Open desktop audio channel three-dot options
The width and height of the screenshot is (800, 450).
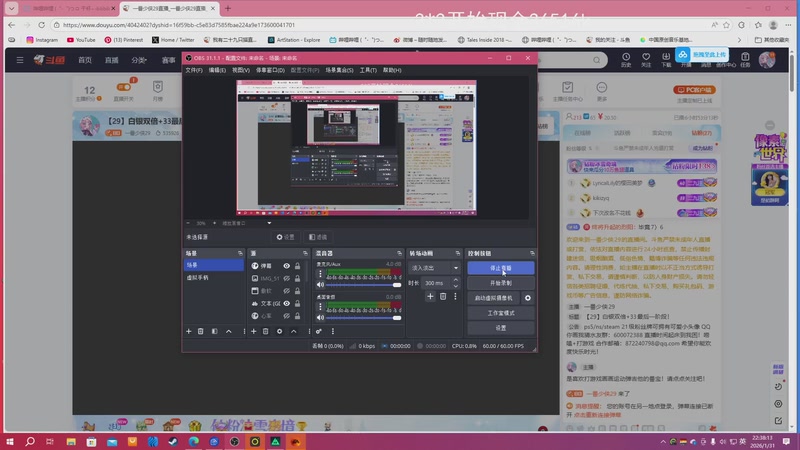click(x=320, y=307)
